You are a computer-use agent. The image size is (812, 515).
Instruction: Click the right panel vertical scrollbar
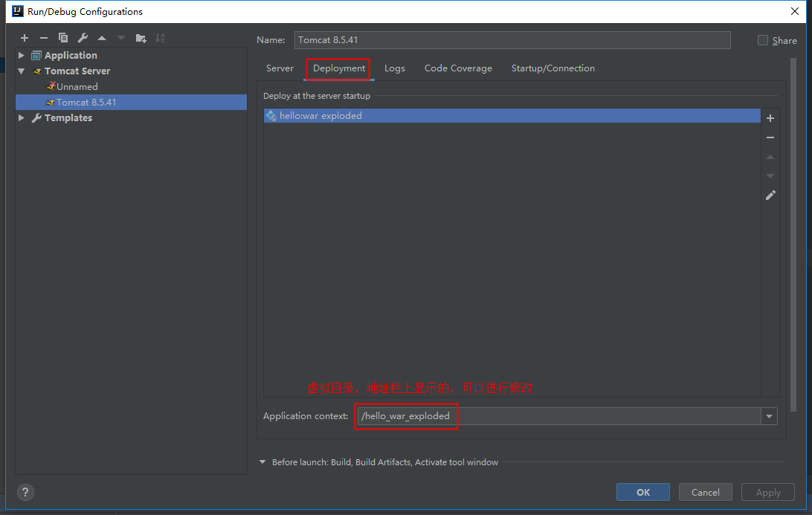click(x=793, y=236)
